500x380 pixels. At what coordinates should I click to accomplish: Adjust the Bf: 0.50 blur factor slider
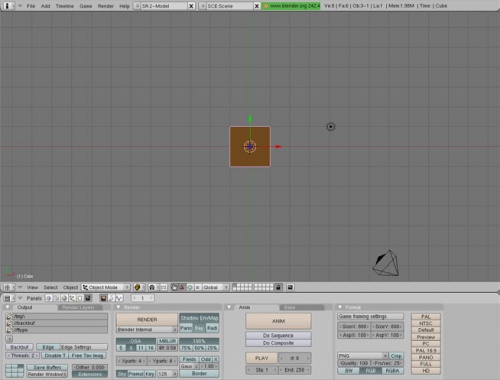[167, 348]
